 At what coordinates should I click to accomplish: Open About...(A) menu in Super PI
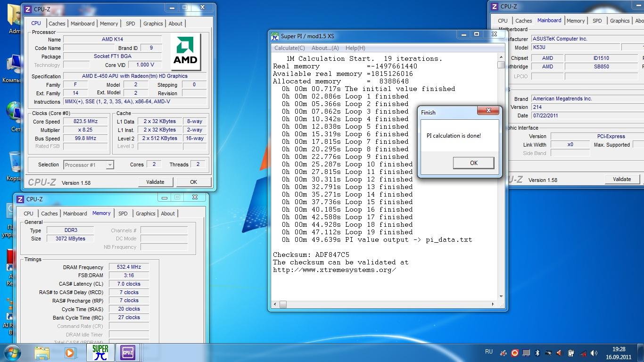tap(325, 48)
